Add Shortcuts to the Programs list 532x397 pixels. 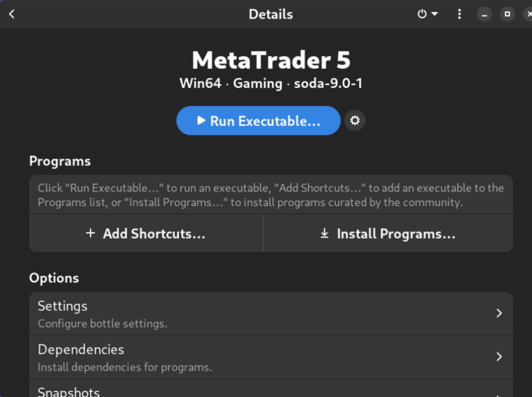point(146,234)
